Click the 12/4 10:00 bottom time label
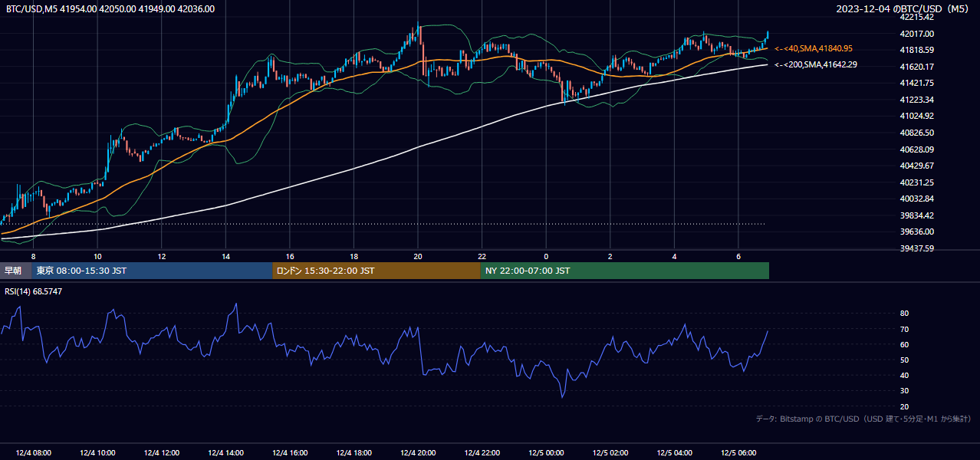This screenshot has height=460, width=980. tap(97, 453)
